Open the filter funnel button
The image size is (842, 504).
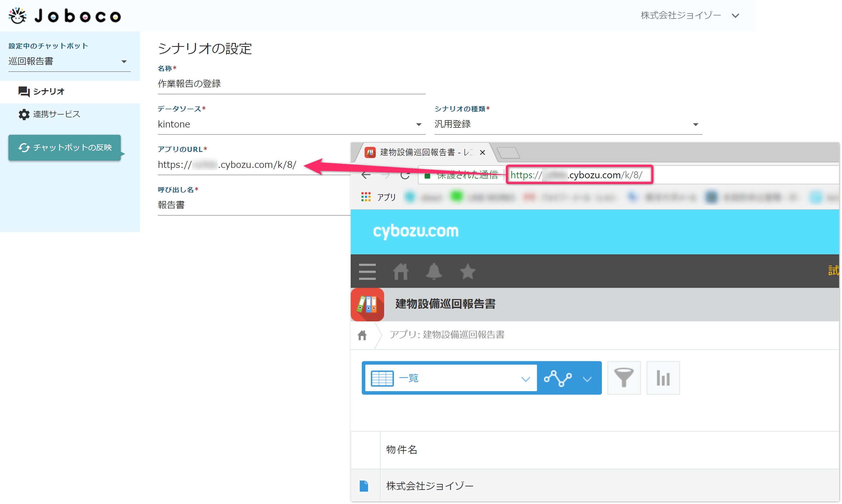tap(624, 378)
